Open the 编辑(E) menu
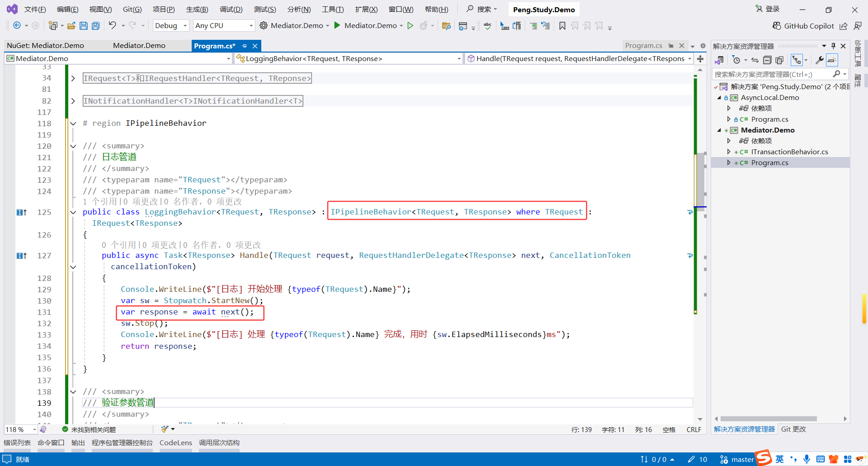 (67, 10)
